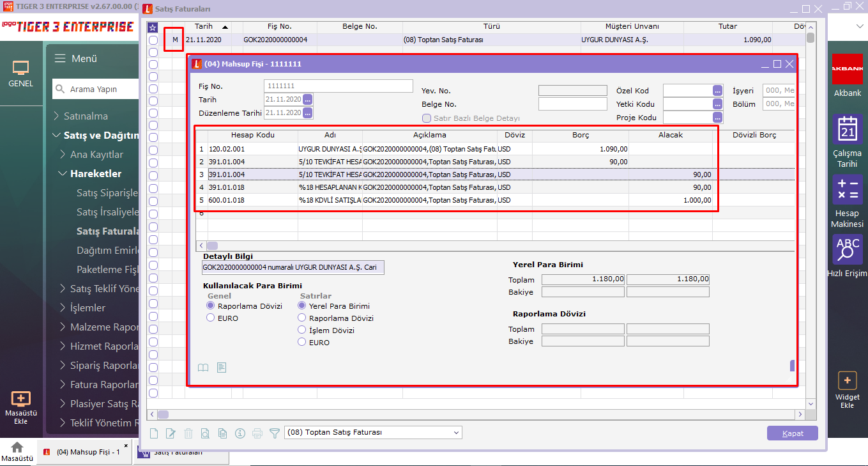
Task: Click the printer icon in bottom toolbar
Action: [x=257, y=433]
